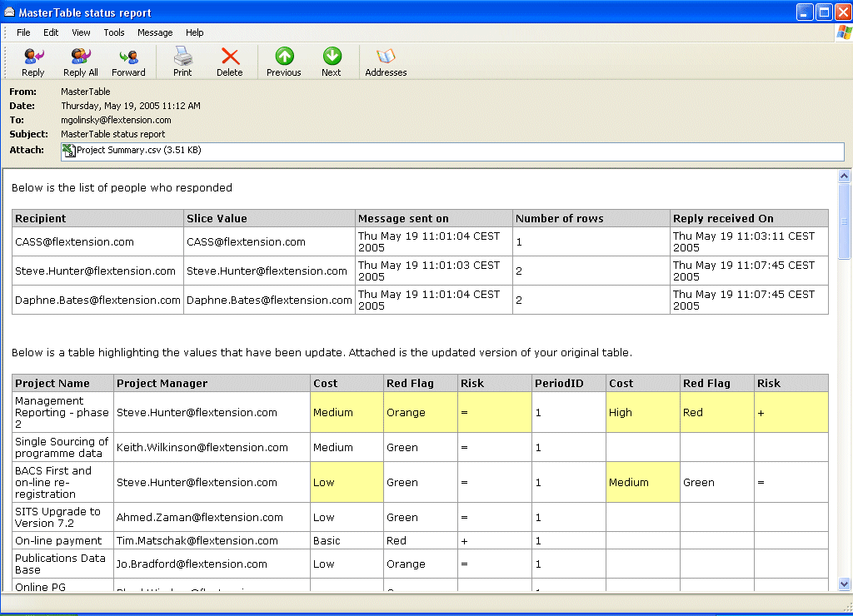Viewport: 853px width, 616px height.
Task: Click the date Thursday, May 19, 2005 11:12 AM
Action: [131, 106]
